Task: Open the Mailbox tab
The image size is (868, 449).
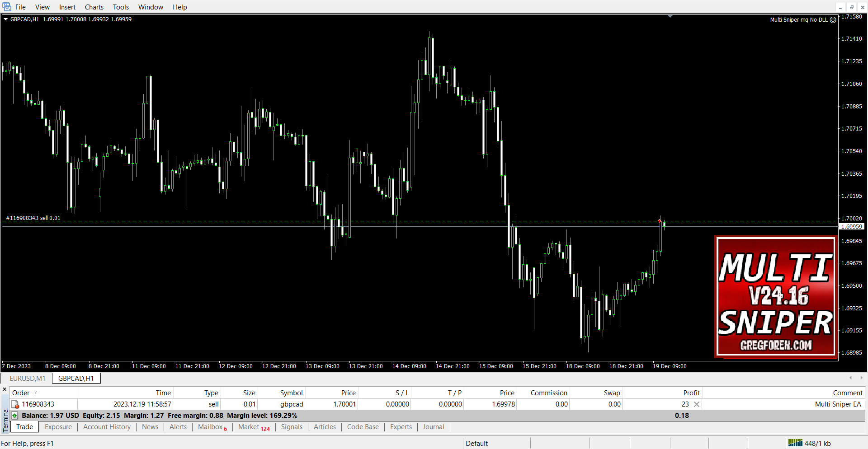Action: click(210, 427)
